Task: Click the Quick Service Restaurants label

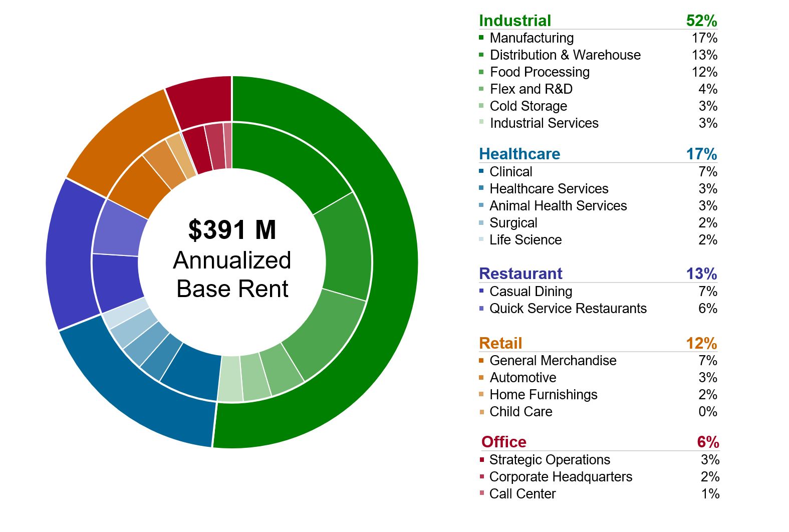Action: [568, 309]
